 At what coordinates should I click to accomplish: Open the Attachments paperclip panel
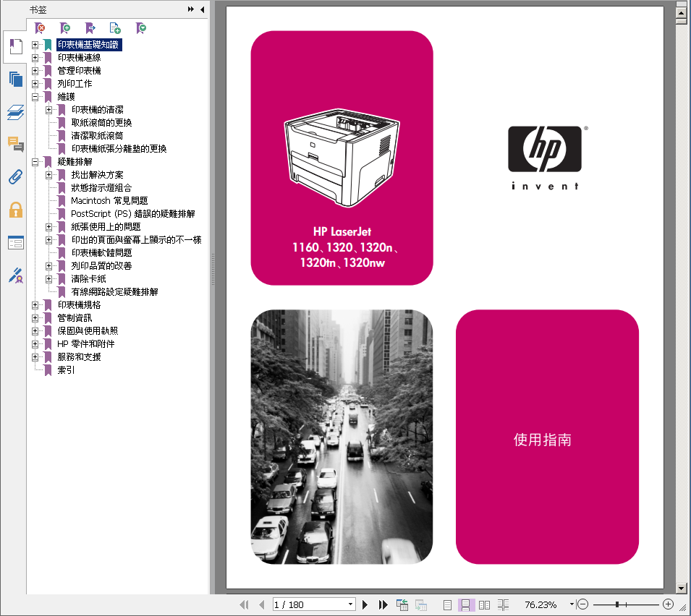tap(16, 177)
